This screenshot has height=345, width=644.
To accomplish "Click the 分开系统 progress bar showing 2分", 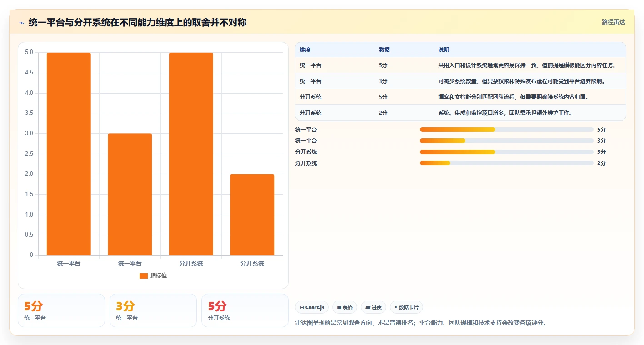I will [507, 163].
